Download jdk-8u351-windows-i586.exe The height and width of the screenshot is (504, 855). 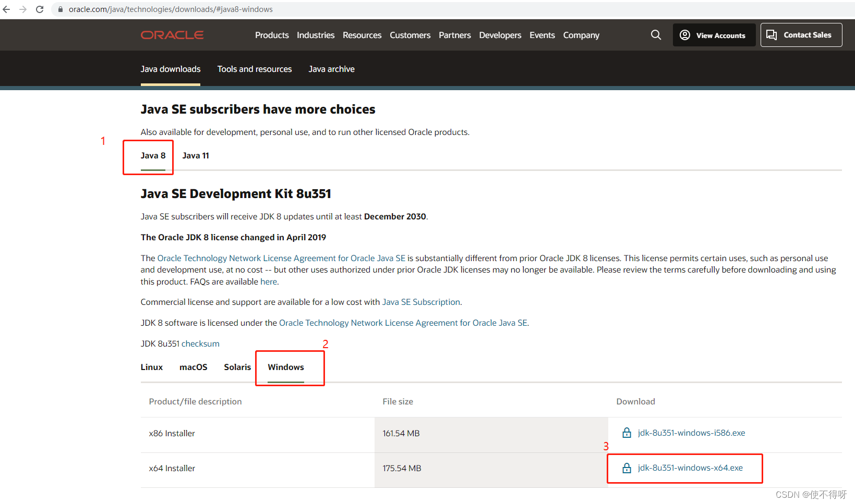(691, 433)
